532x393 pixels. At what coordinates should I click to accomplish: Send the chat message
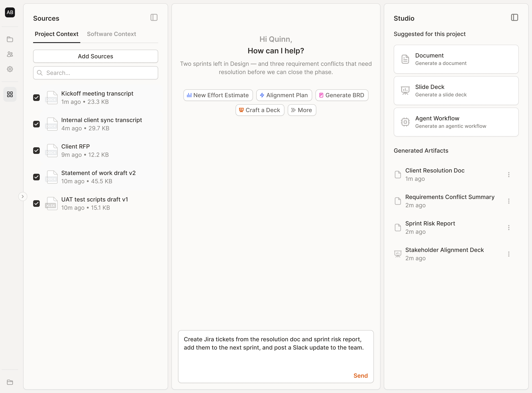(360, 376)
